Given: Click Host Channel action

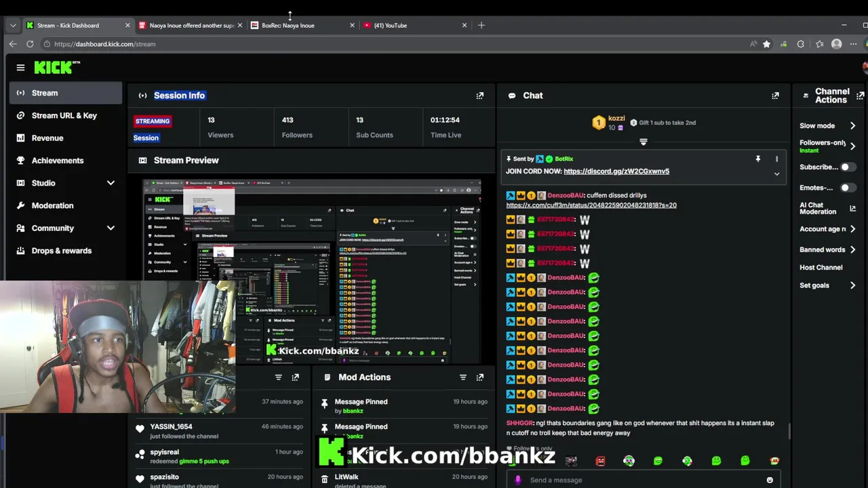Looking at the screenshot, I should pyautogui.click(x=821, y=268).
